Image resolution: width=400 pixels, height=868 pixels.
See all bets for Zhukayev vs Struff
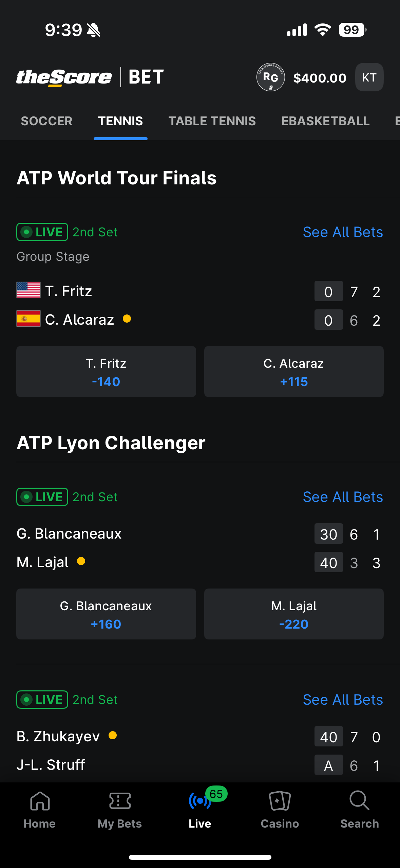point(343,700)
